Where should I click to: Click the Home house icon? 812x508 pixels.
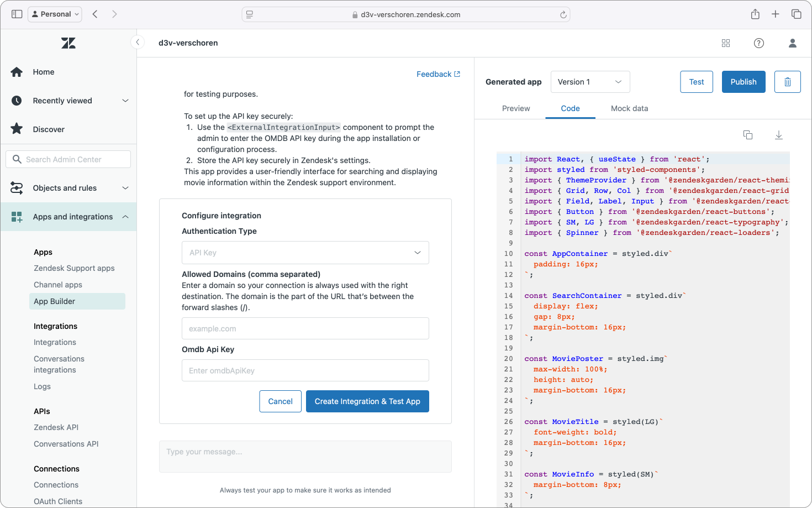pyautogui.click(x=17, y=72)
